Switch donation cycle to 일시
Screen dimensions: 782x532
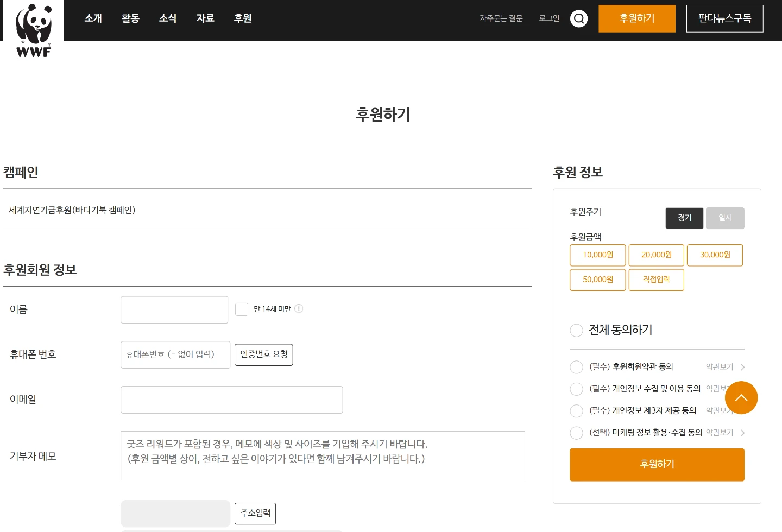pyautogui.click(x=725, y=218)
